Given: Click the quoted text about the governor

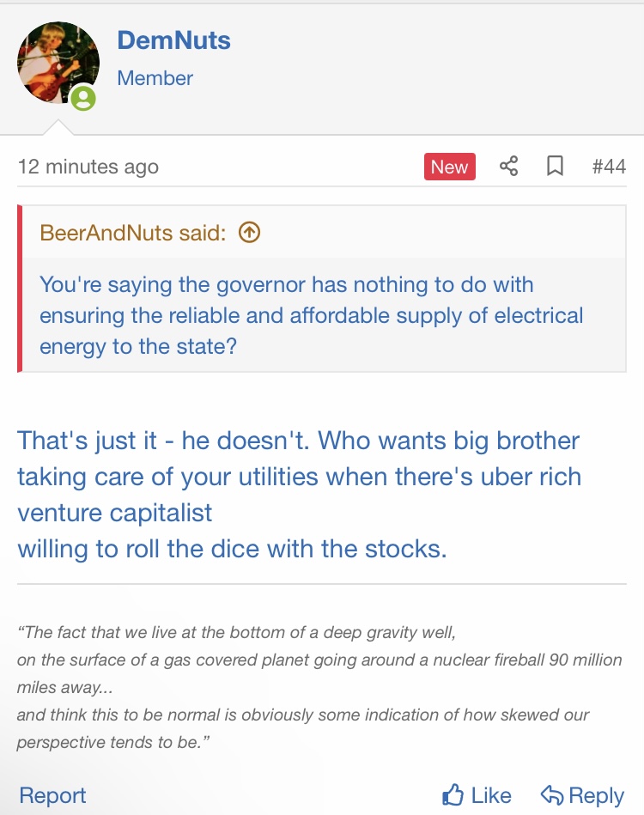Looking at the screenshot, I should point(311,315).
